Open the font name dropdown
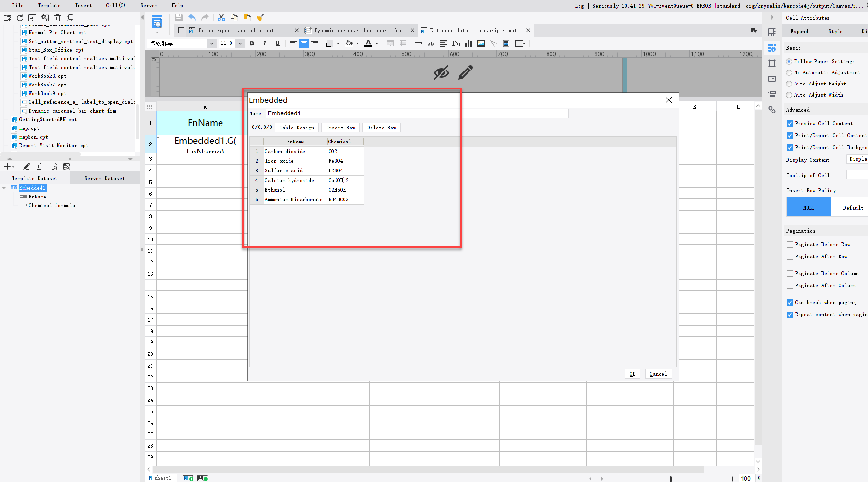 (x=211, y=43)
